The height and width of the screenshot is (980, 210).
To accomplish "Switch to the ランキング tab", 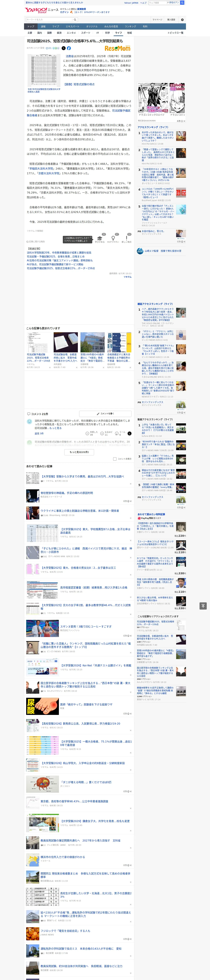I will pos(130,27).
